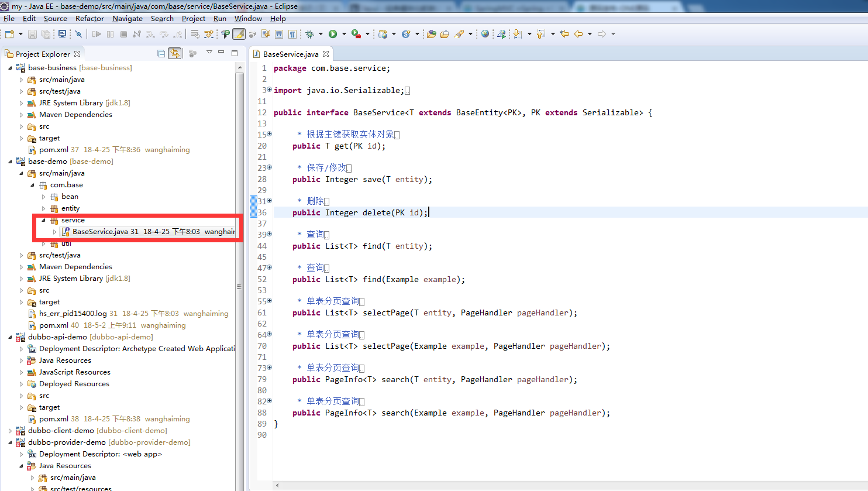This screenshot has height=491, width=868.
Task: Click the New file wizard icon
Action: coord(9,34)
